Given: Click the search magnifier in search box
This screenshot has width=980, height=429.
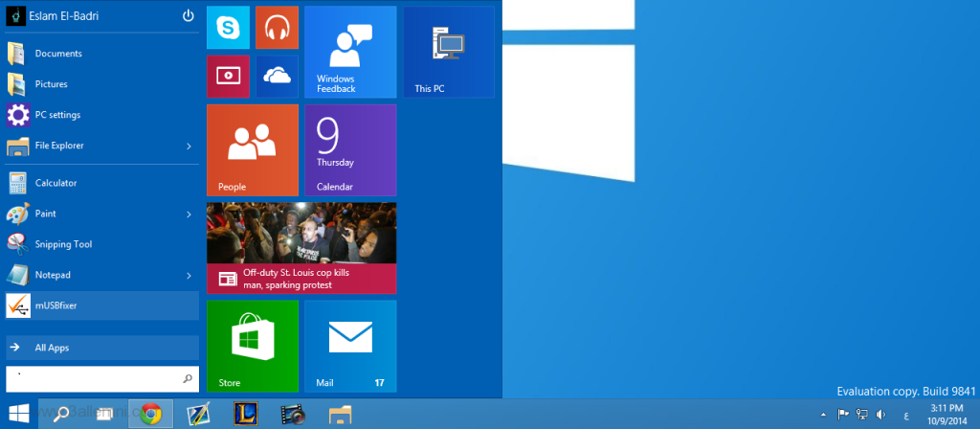Looking at the screenshot, I should [188, 379].
